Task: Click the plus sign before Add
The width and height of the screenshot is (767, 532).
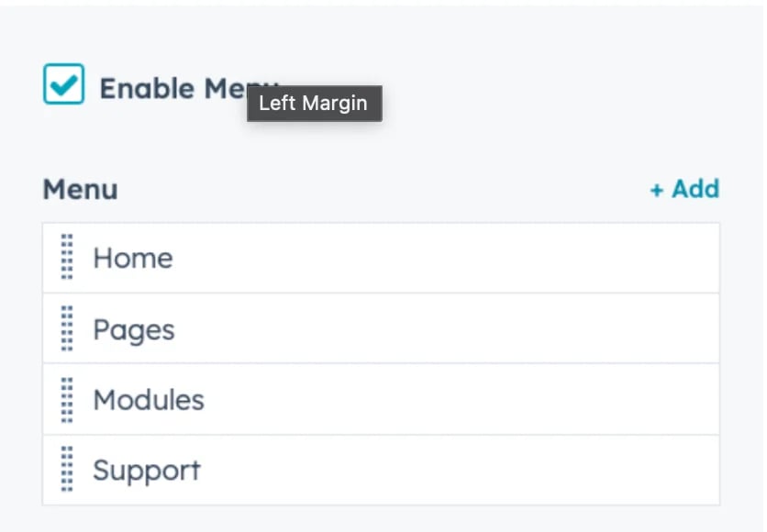Action: point(656,190)
